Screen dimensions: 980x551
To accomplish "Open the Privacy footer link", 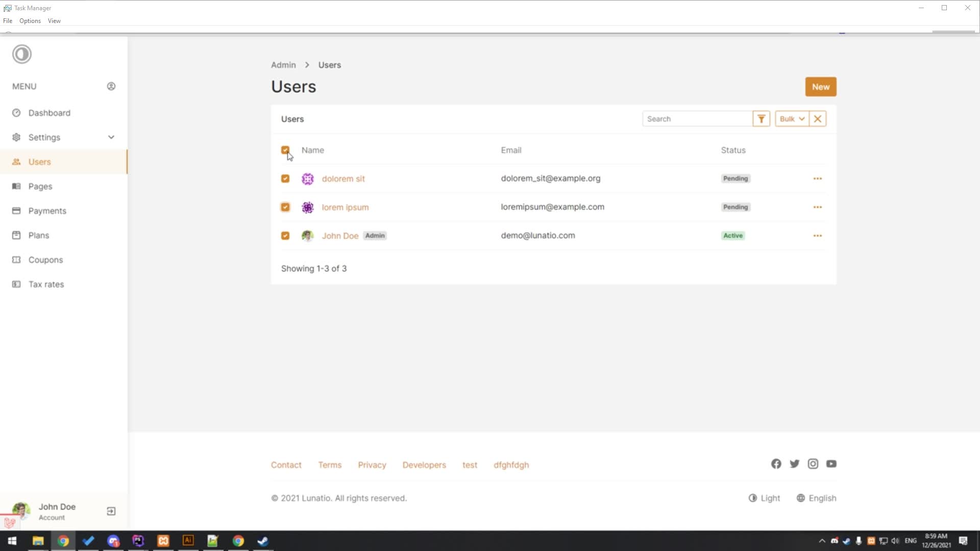I will point(372,465).
